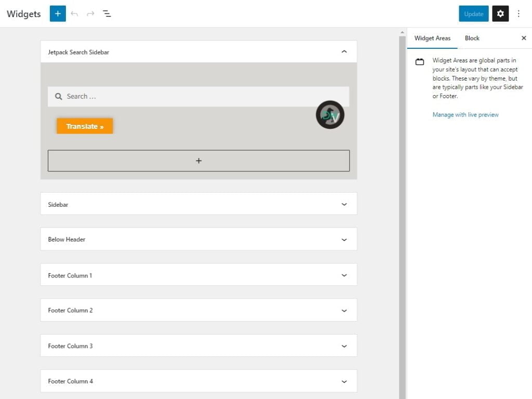Click the Footer Column 1 label text

(x=70, y=275)
